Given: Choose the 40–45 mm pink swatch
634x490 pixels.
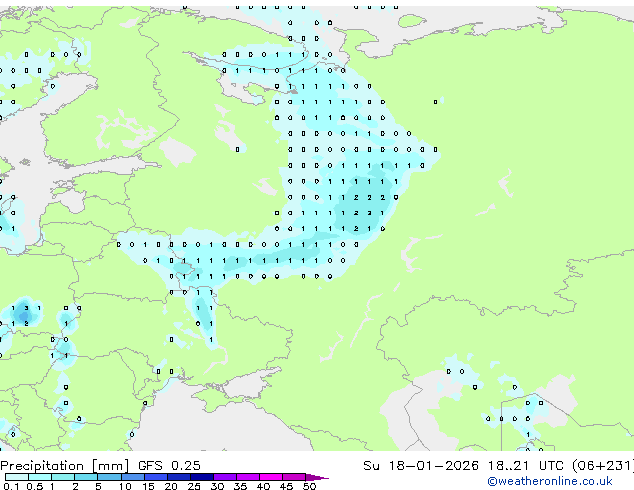Looking at the screenshot, I should point(271,477).
